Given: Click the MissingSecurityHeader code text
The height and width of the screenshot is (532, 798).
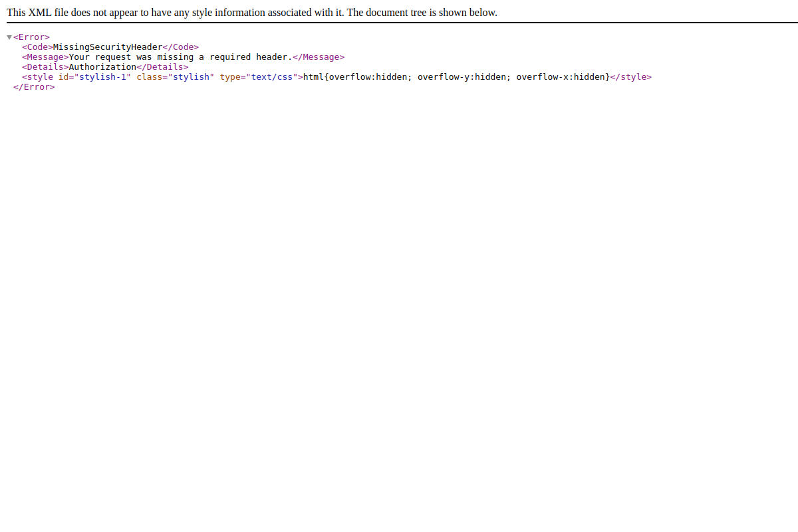Looking at the screenshot, I should click(108, 47).
